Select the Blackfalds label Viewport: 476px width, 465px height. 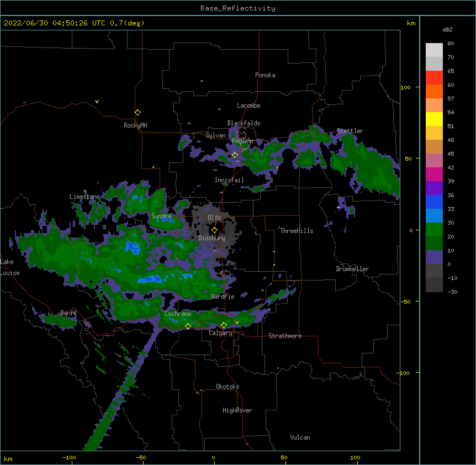point(244,123)
